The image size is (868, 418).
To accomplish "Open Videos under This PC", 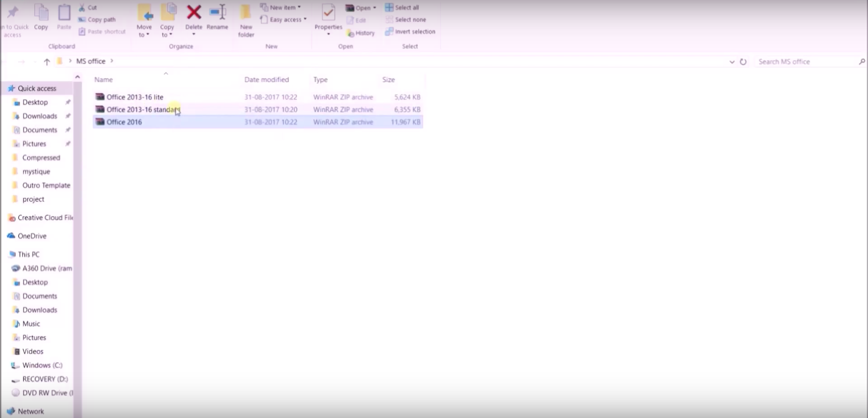I will pos(33,351).
